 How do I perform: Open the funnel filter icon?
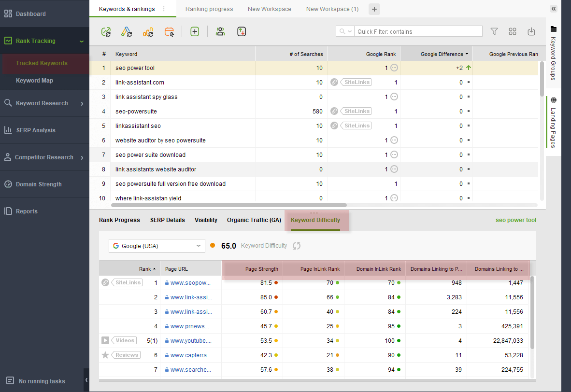[x=494, y=32]
